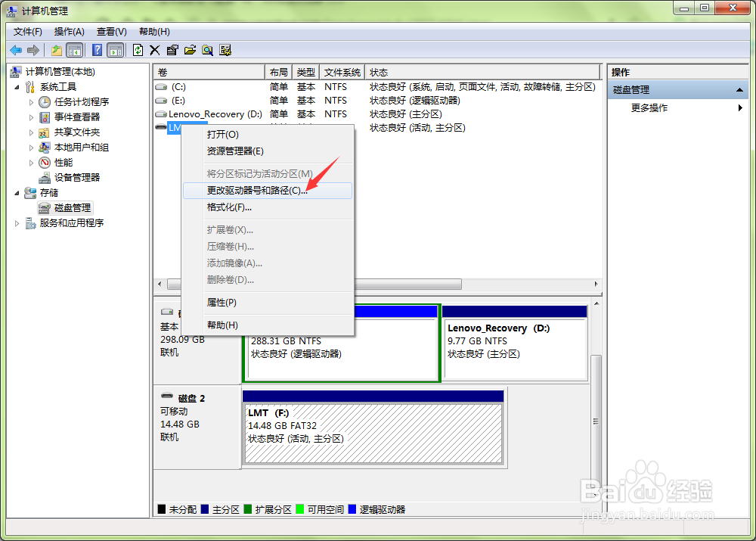This screenshot has width=756, height=541.
Task: Choose Help (帮助) from context menu
Action: click(268, 325)
